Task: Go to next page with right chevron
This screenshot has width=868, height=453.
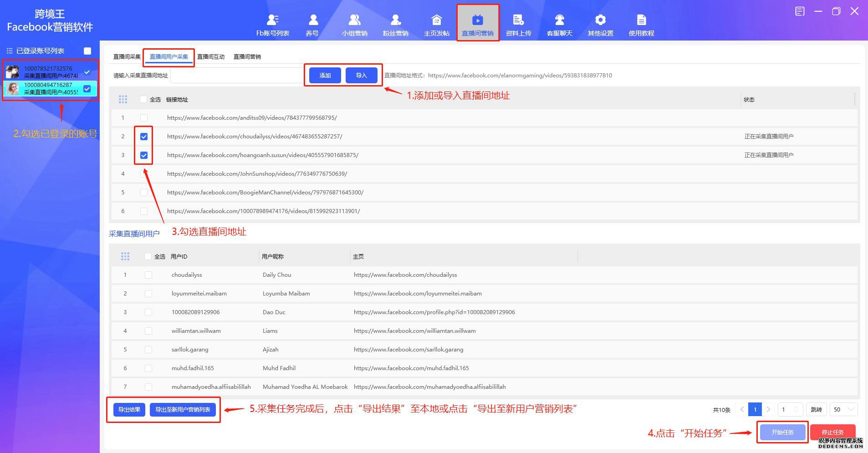Action: click(x=768, y=409)
